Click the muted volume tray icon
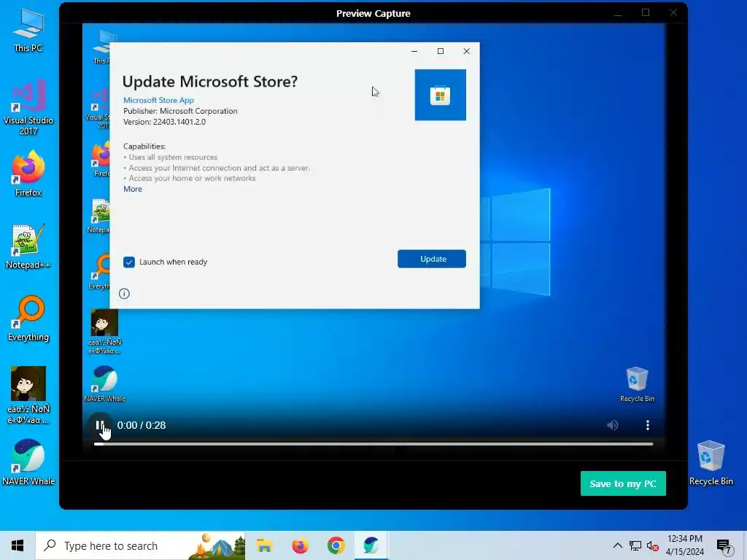Viewport: 747px width, 560px height. point(653,545)
